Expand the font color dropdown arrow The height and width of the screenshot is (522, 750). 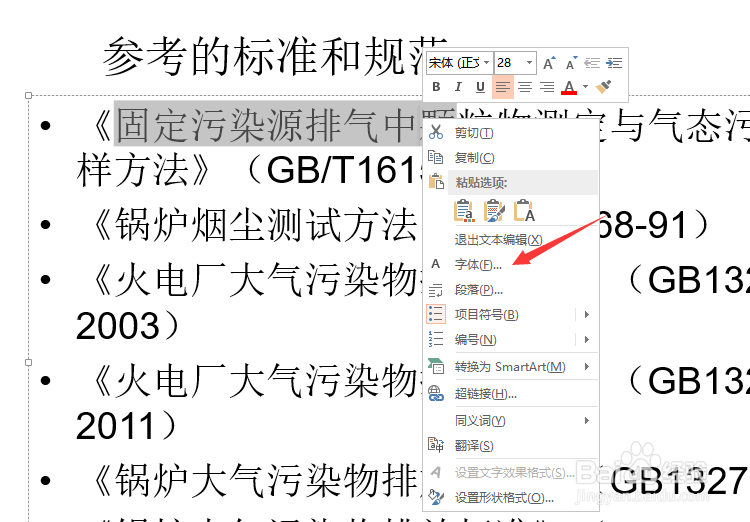point(585,87)
